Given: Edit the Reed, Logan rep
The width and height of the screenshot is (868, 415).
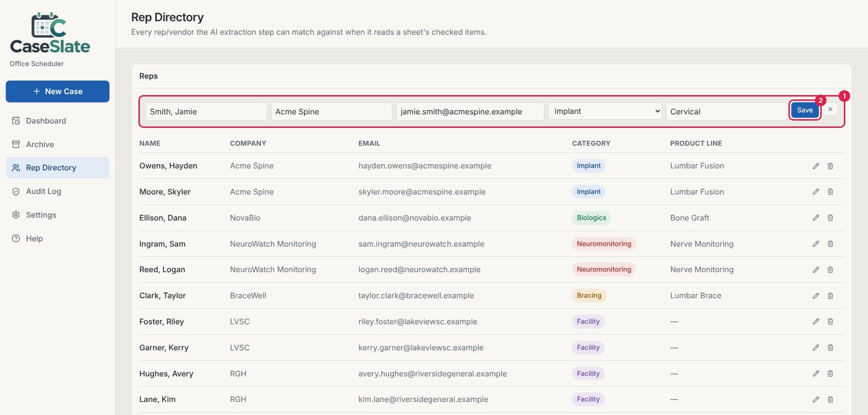Looking at the screenshot, I should pyautogui.click(x=815, y=270).
